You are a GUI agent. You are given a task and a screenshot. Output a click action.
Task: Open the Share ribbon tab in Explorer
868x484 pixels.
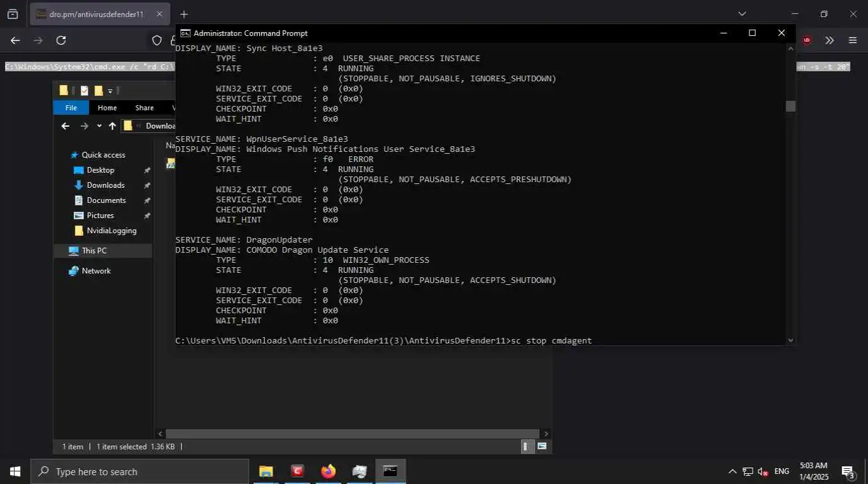click(144, 108)
